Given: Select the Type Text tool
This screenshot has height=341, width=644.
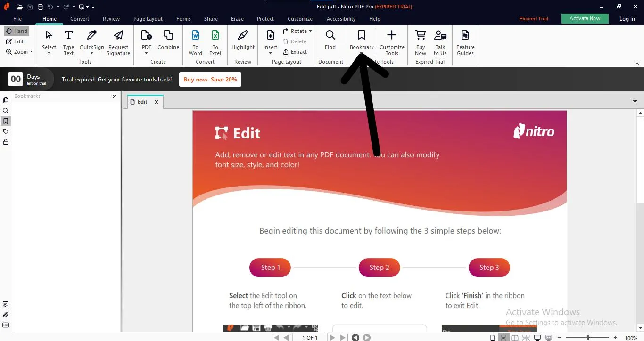Looking at the screenshot, I should pyautogui.click(x=68, y=41).
